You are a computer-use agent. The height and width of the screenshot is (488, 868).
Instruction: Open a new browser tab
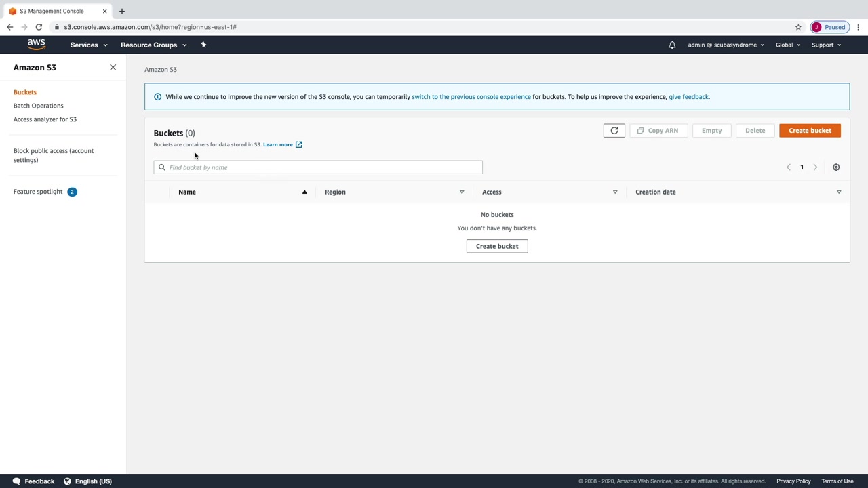[x=122, y=11]
